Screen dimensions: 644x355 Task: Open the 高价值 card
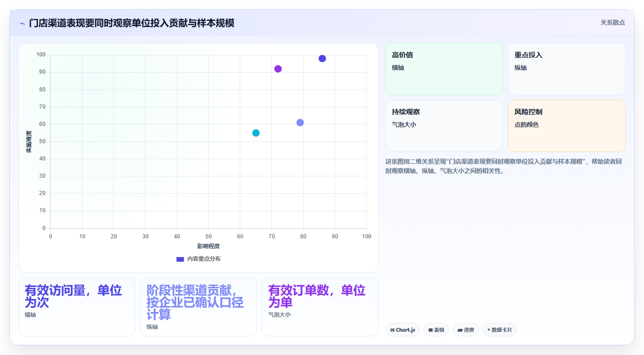(444, 69)
